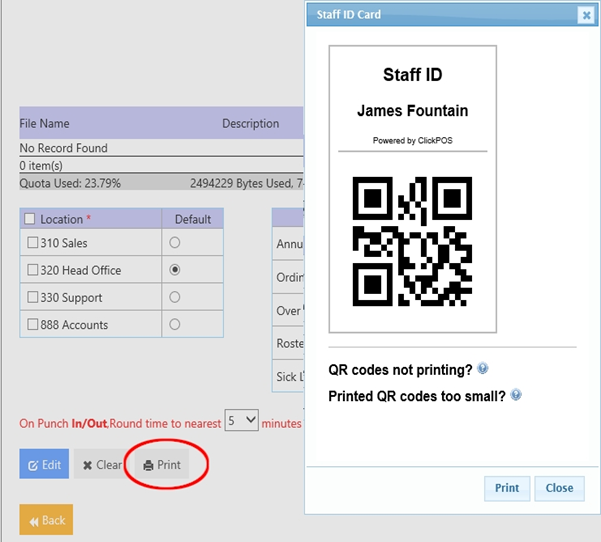Click the Description column header
This screenshot has width=601, height=542.
click(x=251, y=123)
